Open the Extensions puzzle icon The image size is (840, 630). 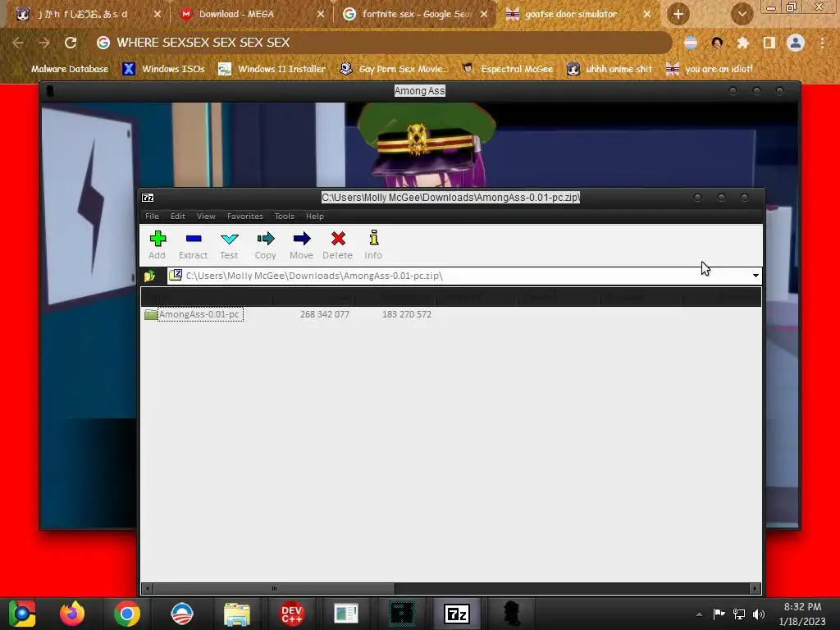pyautogui.click(x=742, y=43)
